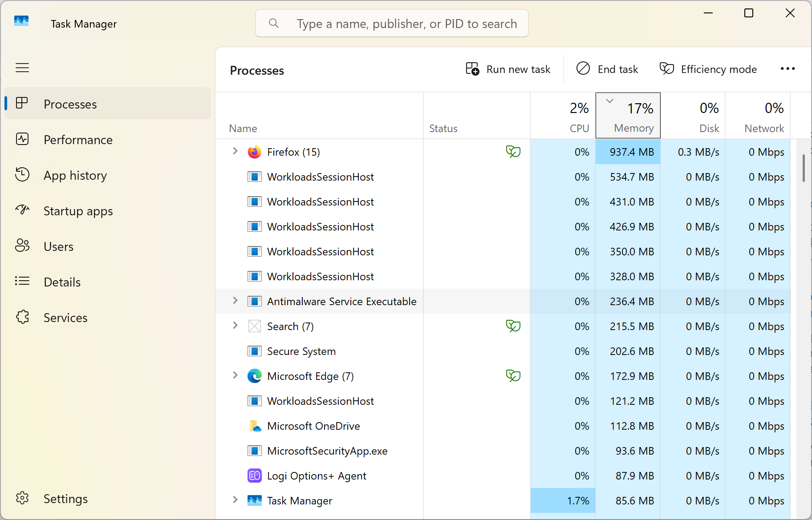The height and width of the screenshot is (520, 812).
Task: Click the process search input field
Action: coord(392,23)
